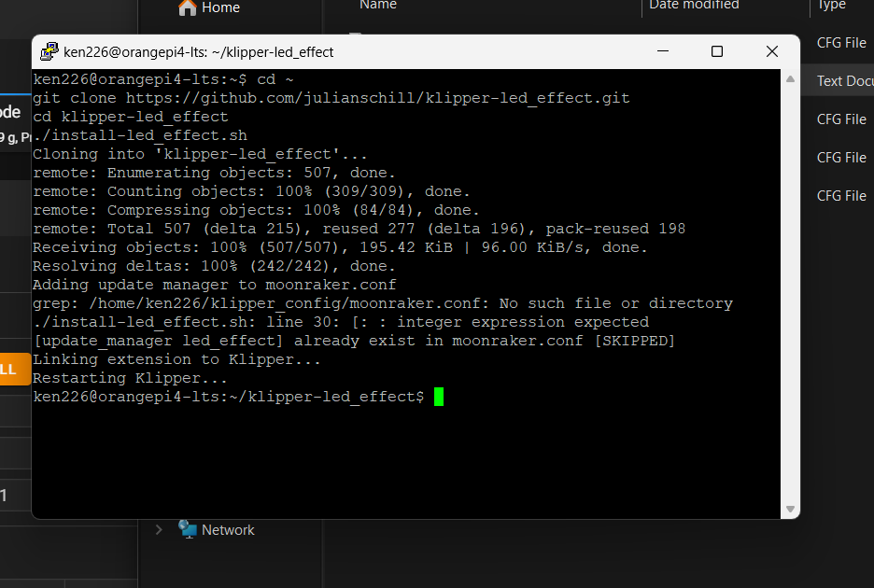Viewport: 874px width, 588px height.
Task: Click the ken226@orangepi4-lts window title text
Action: 198,52
